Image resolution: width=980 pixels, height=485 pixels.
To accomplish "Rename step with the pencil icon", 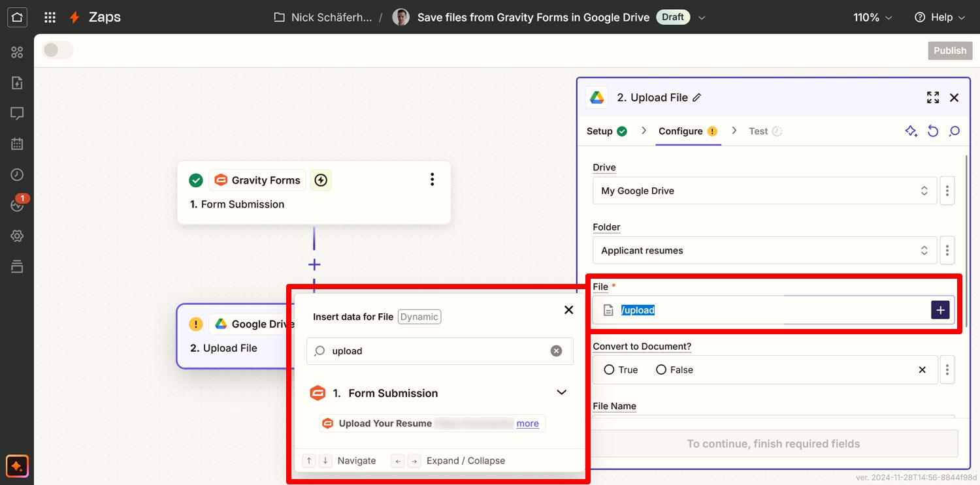I will [x=697, y=98].
